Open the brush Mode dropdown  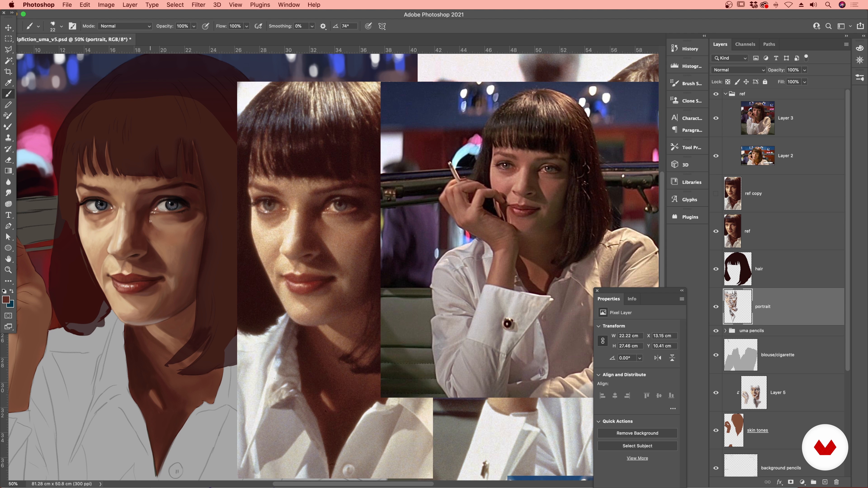[x=125, y=26]
